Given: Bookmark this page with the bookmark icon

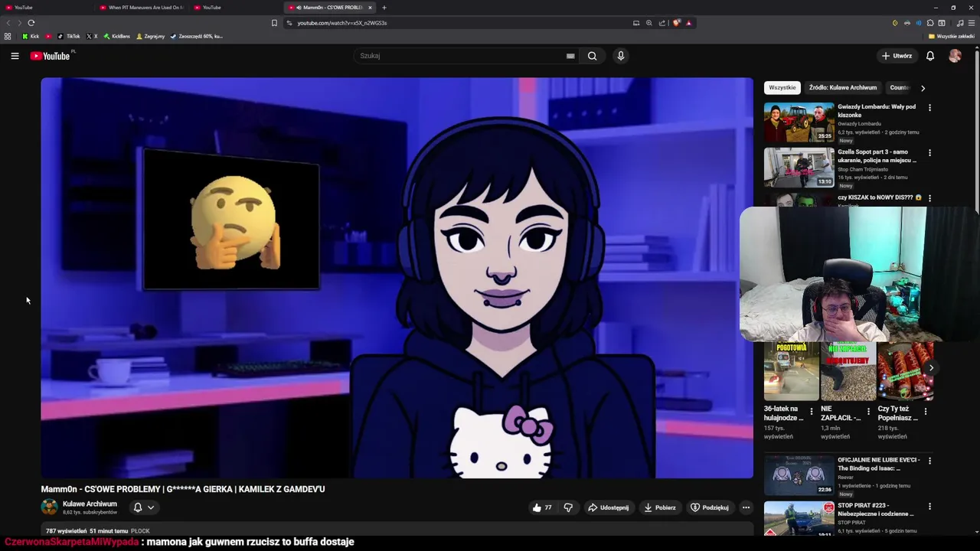Looking at the screenshot, I should click(x=274, y=23).
